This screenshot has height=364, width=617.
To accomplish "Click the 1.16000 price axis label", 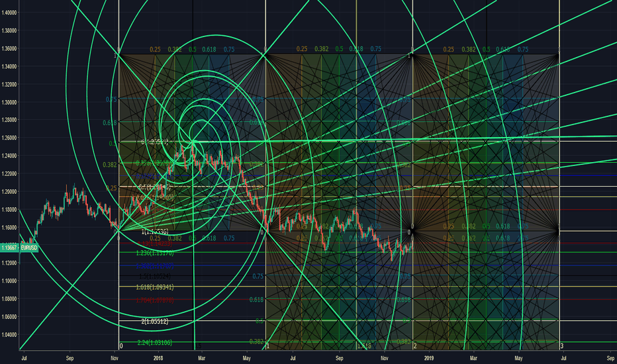I will pos(9,228).
